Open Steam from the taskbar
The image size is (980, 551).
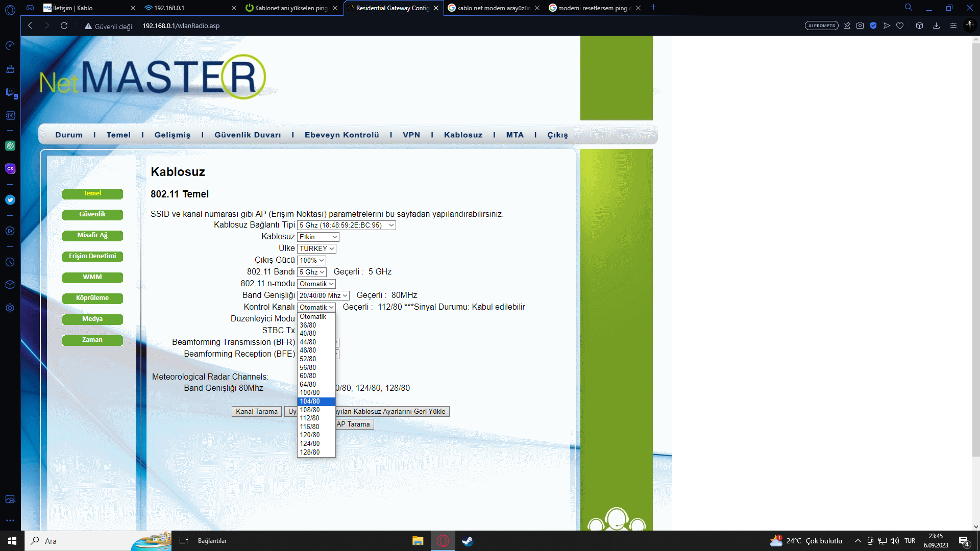(468, 541)
